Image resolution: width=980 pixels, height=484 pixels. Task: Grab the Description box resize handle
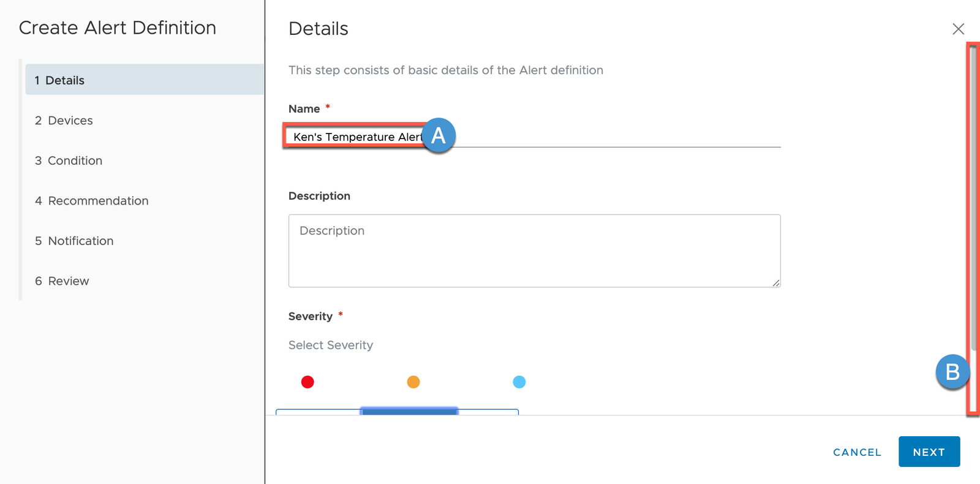tap(776, 283)
